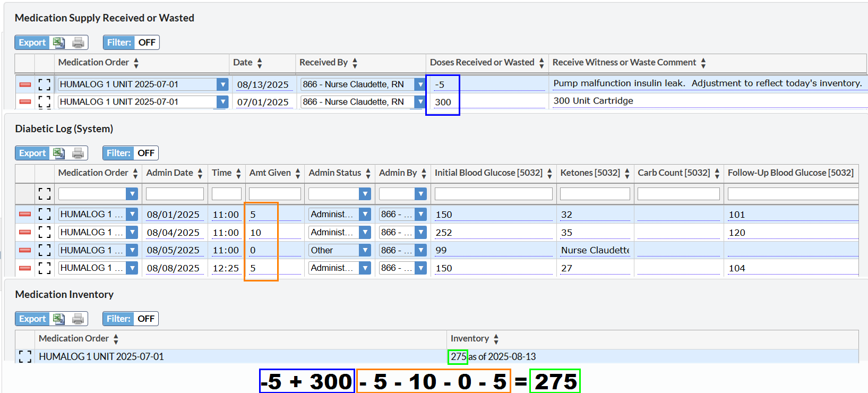
Task: Open Medication Order dropdown for 08/08/2025 log
Action: pos(132,268)
